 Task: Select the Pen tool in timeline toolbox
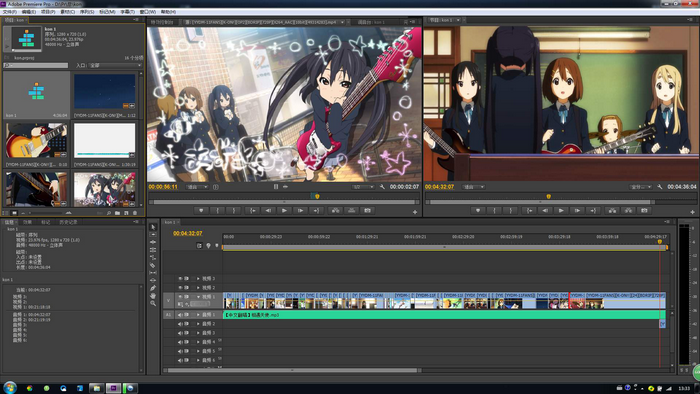pos(153,288)
